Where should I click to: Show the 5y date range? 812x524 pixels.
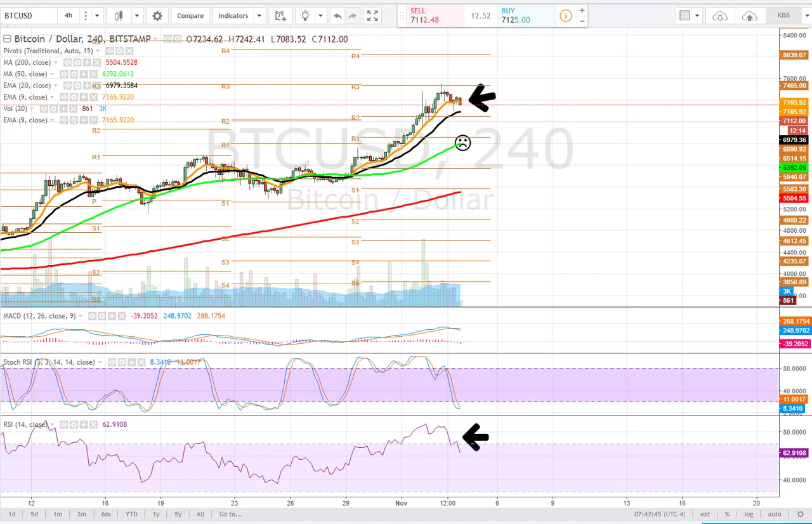(x=178, y=514)
